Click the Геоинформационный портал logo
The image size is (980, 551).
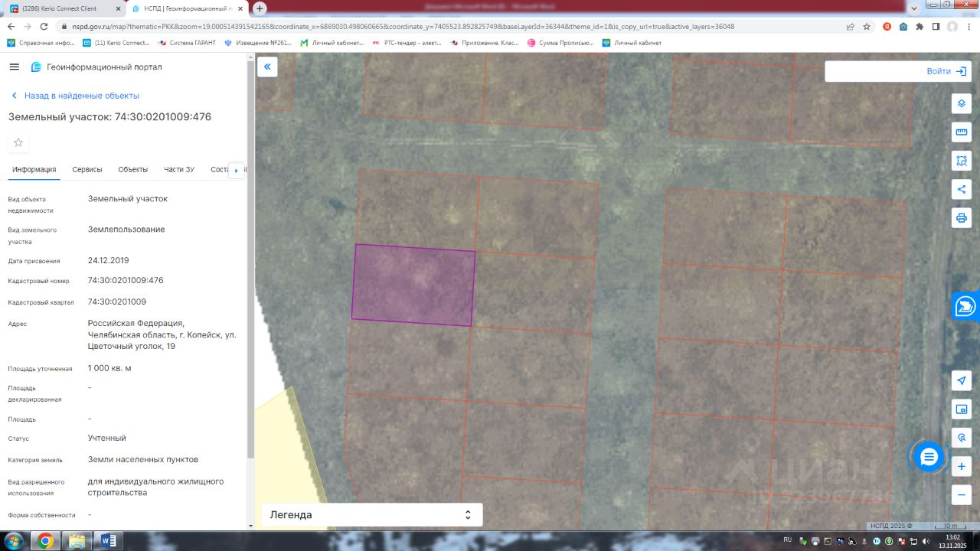tap(96, 67)
